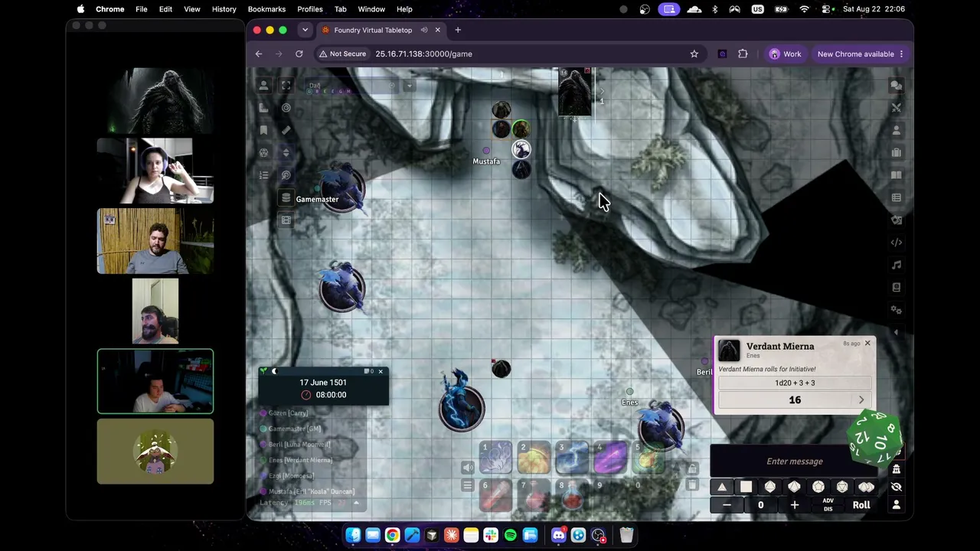Click the character portrait icon by dice tray

[897, 505]
